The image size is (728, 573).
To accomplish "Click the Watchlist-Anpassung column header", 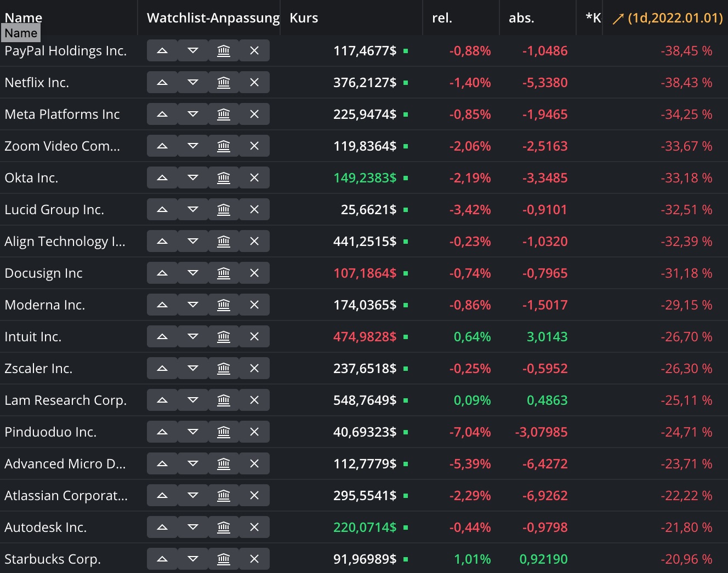I will tap(212, 18).
